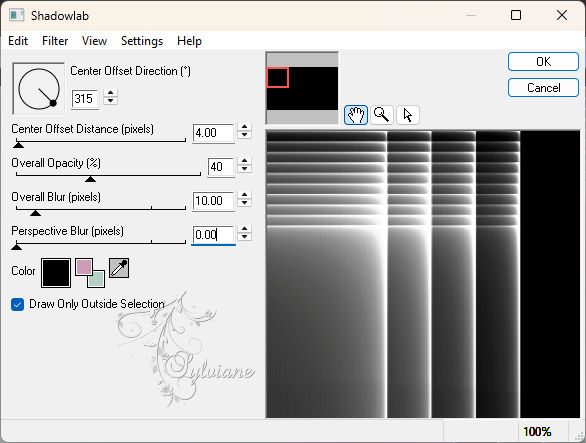Open the Settings menu
The image size is (586, 443).
click(142, 41)
